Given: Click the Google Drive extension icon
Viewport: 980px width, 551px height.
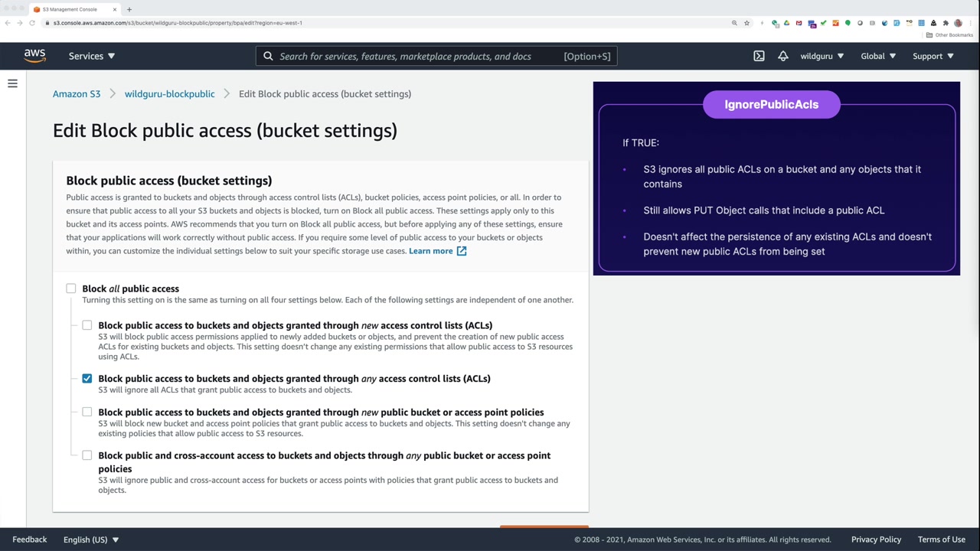Looking at the screenshot, I should pyautogui.click(x=786, y=23).
